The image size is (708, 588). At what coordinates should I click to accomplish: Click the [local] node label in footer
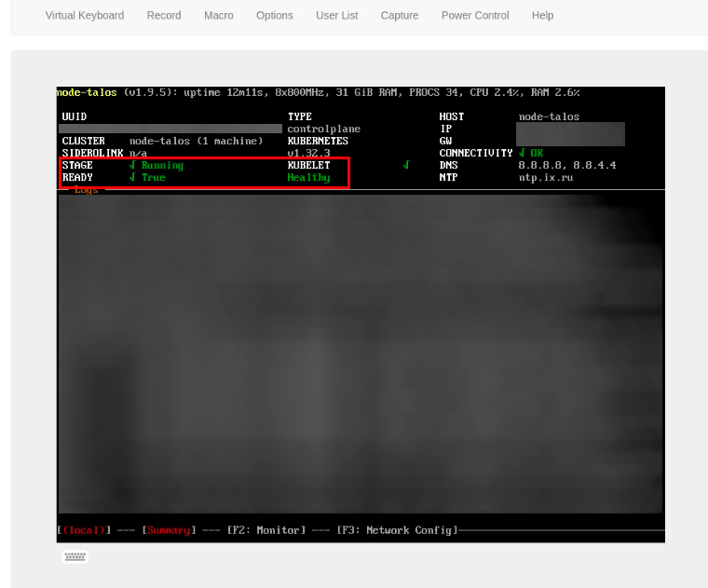pyautogui.click(x=84, y=530)
